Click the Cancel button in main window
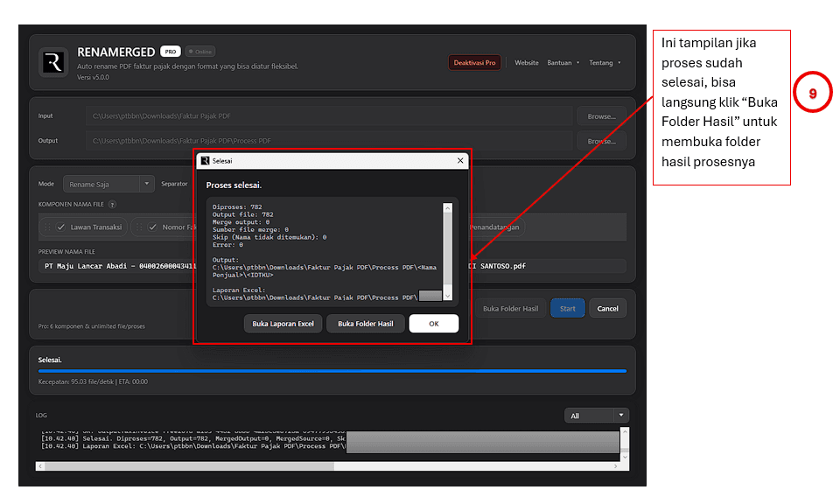 pyautogui.click(x=607, y=309)
